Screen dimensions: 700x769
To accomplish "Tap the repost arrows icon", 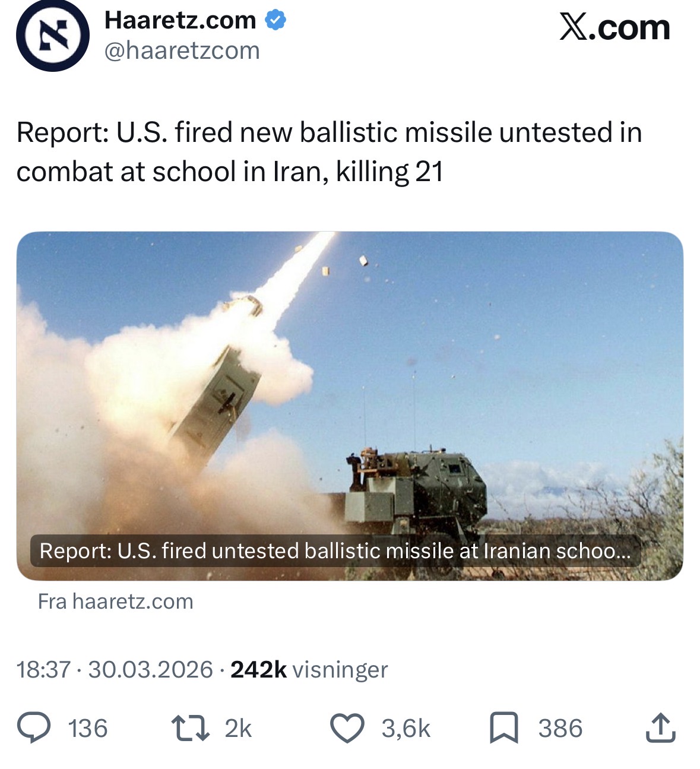I will [x=190, y=728].
